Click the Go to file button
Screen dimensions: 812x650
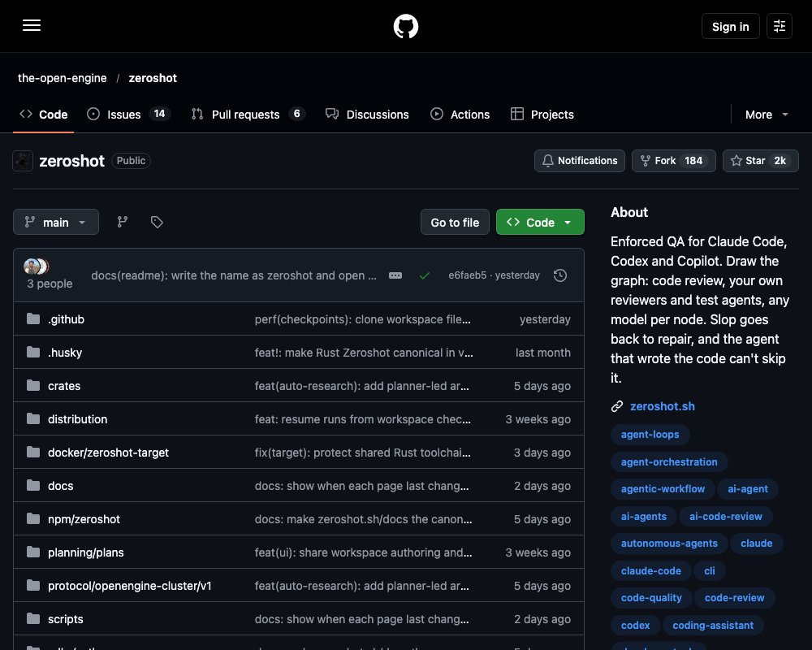pos(455,222)
